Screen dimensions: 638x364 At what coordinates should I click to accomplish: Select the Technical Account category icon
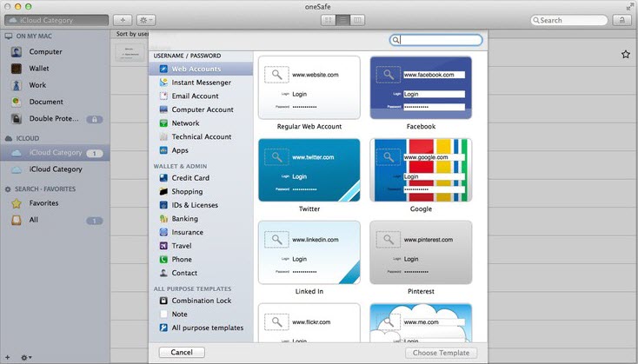tap(163, 136)
